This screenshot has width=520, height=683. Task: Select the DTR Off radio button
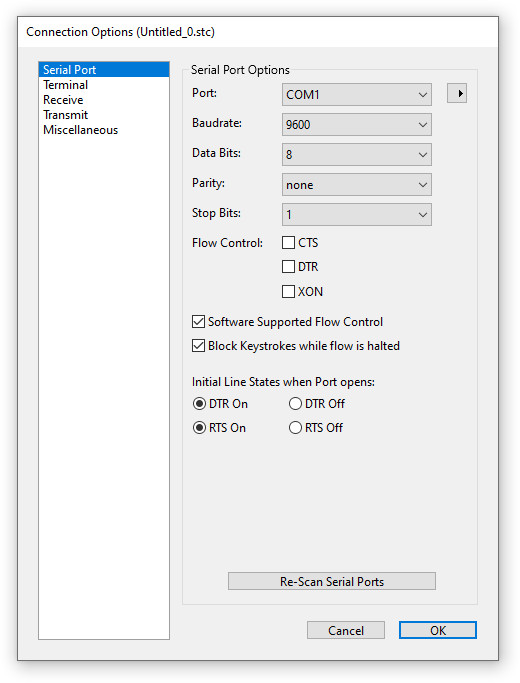295,404
